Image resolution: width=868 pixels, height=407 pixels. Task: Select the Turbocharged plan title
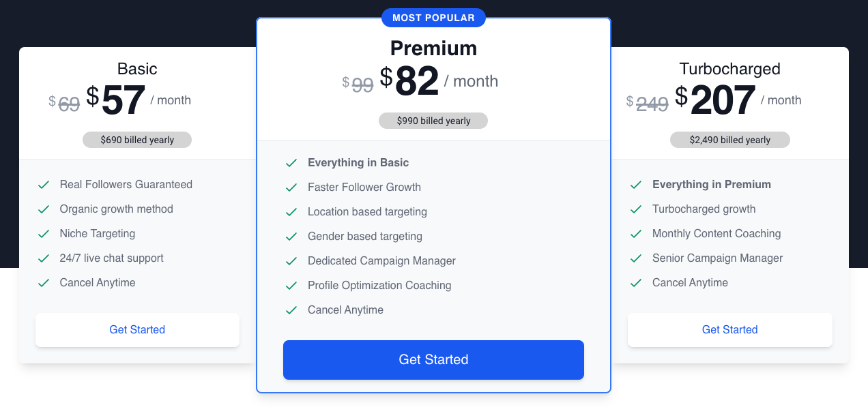click(729, 69)
